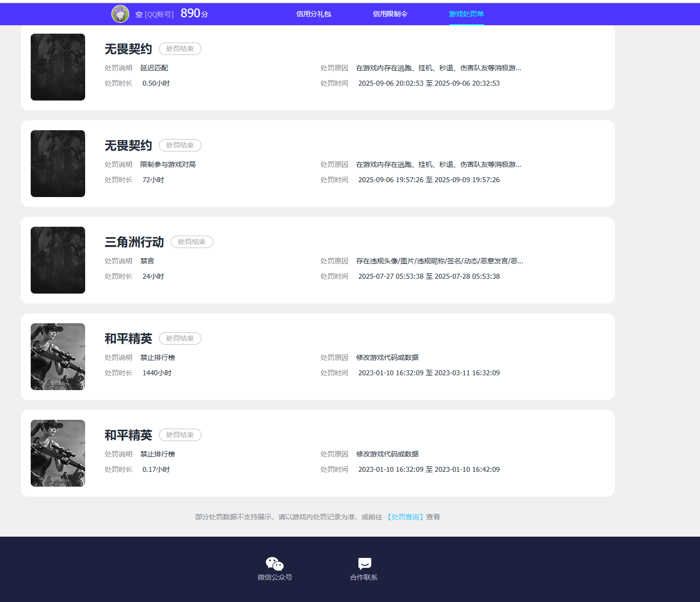Click the WeChat official account icon

[x=275, y=564]
